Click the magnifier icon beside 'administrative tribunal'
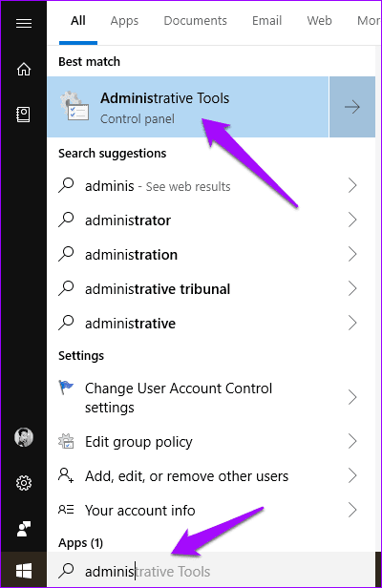The height and width of the screenshot is (588, 382). (x=66, y=288)
